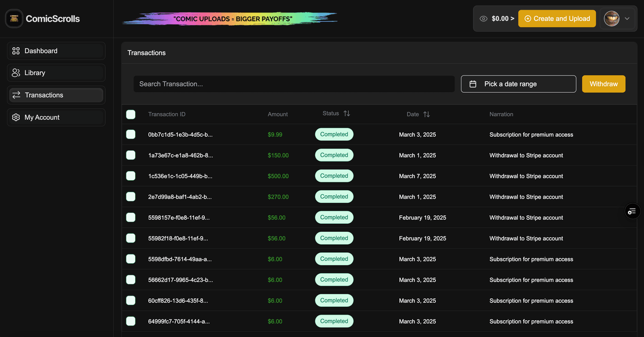Image resolution: width=644 pixels, height=337 pixels.
Task: Open the Pick a date range selector
Action: click(x=518, y=84)
